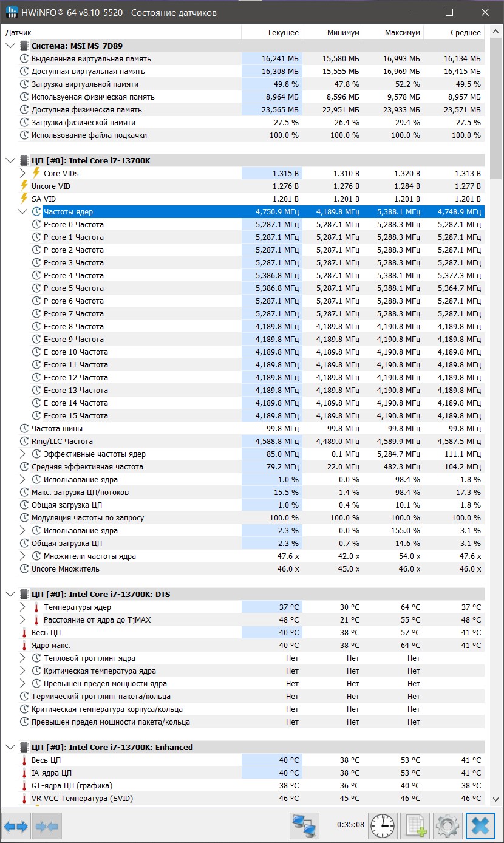The height and width of the screenshot is (843, 504).
Task: Click the clock reset timer button
Action: point(383,826)
